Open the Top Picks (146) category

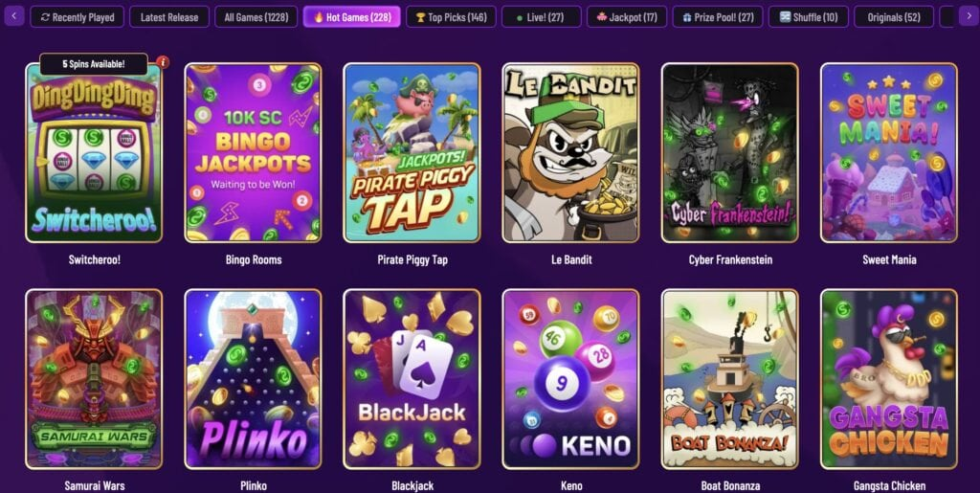tap(452, 17)
